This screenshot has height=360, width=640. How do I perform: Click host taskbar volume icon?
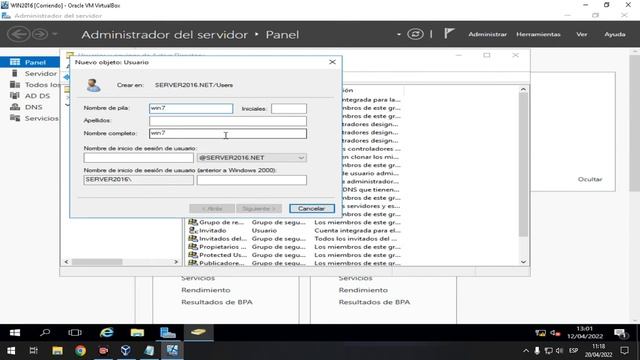pyautogui.click(x=560, y=351)
